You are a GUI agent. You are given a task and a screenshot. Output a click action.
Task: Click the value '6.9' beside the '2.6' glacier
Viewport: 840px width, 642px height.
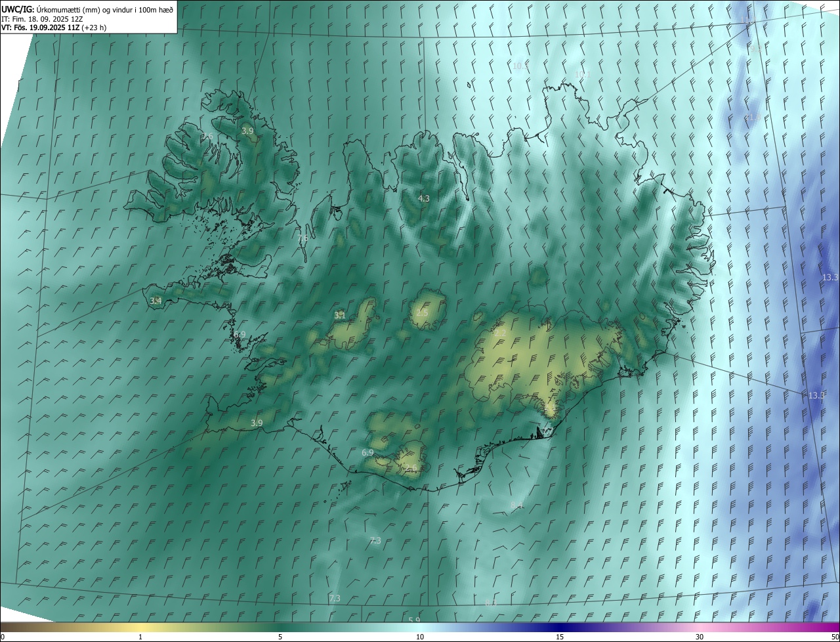[367, 453]
